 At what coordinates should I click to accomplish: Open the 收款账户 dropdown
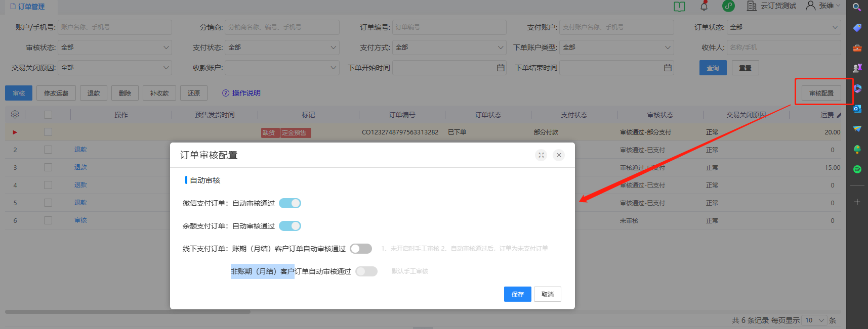282,68
